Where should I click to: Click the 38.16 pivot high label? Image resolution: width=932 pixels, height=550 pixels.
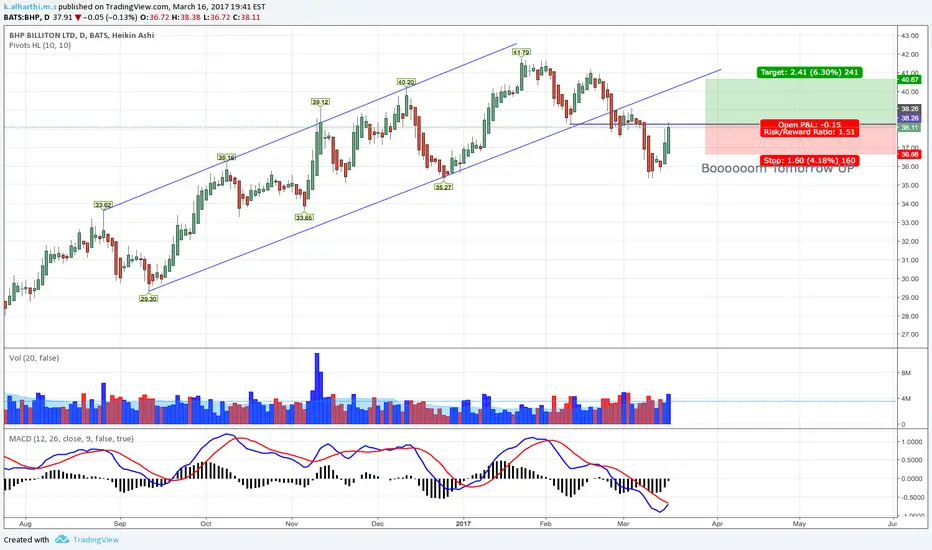(x=226, y=158)
